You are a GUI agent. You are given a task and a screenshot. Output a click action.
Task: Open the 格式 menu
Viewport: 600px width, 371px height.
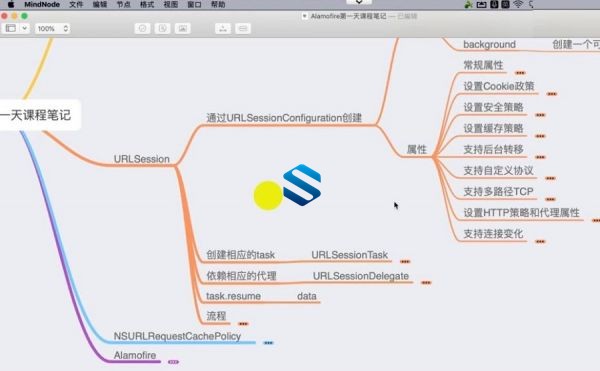point(147,5)
